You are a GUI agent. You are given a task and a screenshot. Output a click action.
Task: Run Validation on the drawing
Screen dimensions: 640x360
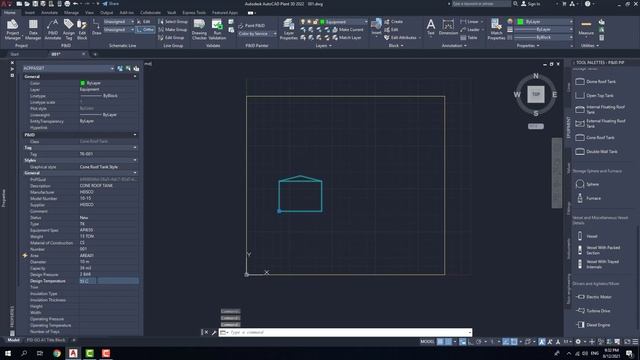pos(217,29)
